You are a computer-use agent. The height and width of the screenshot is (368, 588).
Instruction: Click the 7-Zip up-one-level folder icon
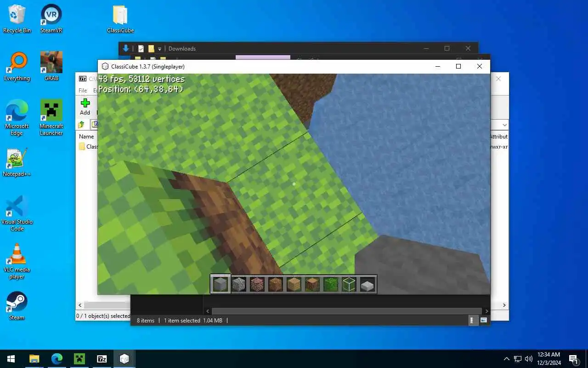pyautogui.click(x=81, y=125)
